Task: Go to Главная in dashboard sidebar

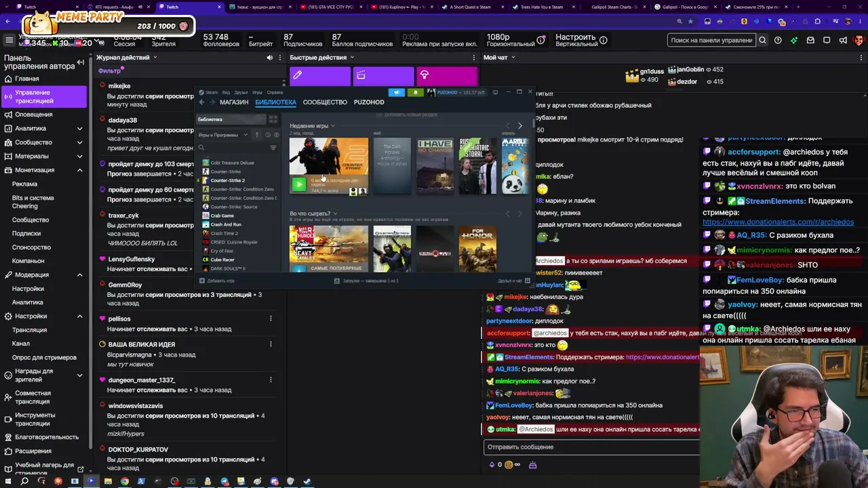Action: click(x=27, y=79)
